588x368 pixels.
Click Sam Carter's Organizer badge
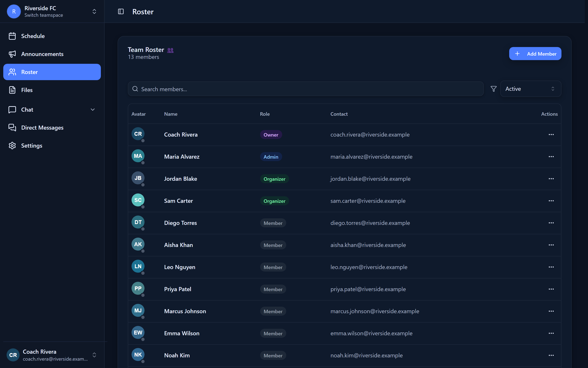[274, 201]
